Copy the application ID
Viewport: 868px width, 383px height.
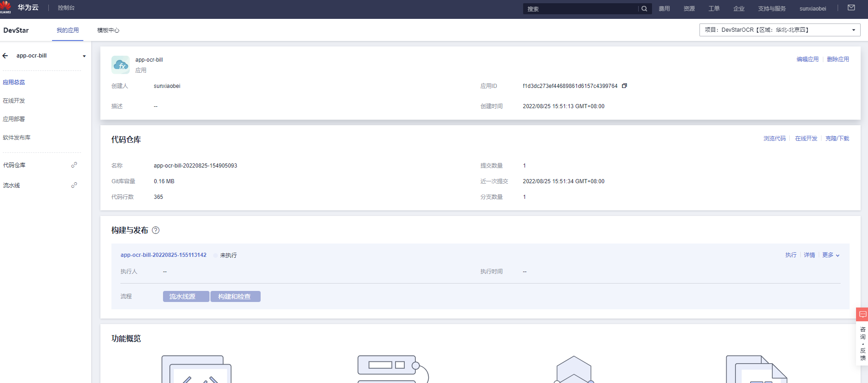(x=624, y=86)
